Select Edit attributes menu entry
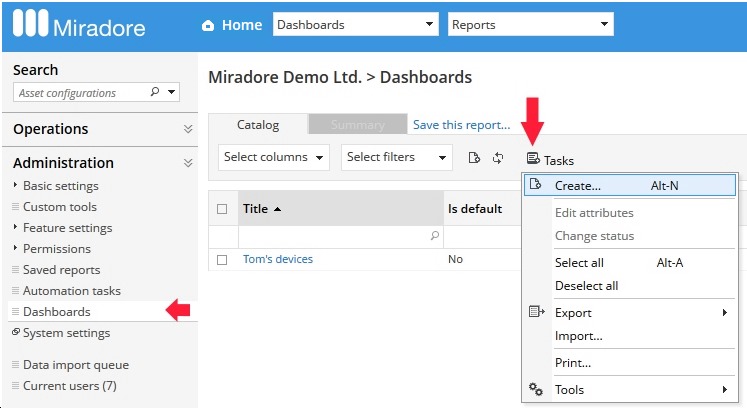The image size is (747, 414). coord(594,213)
